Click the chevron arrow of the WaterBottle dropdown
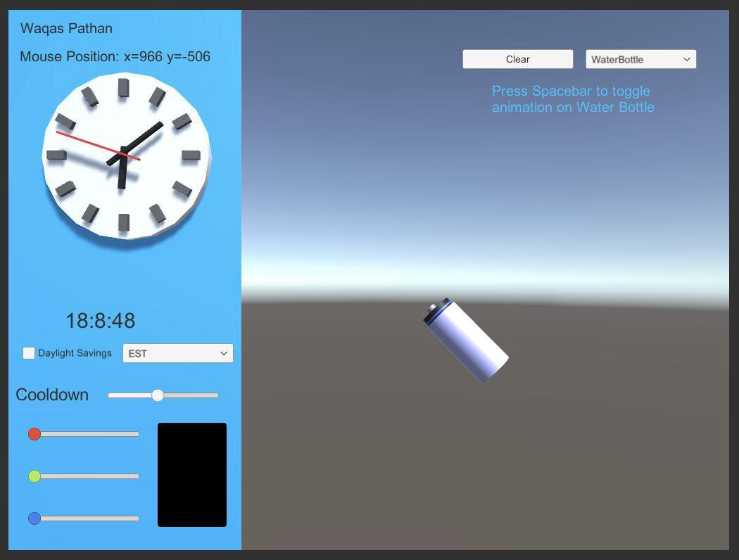The height and width of the screenshot is (560, 739). 686,59
